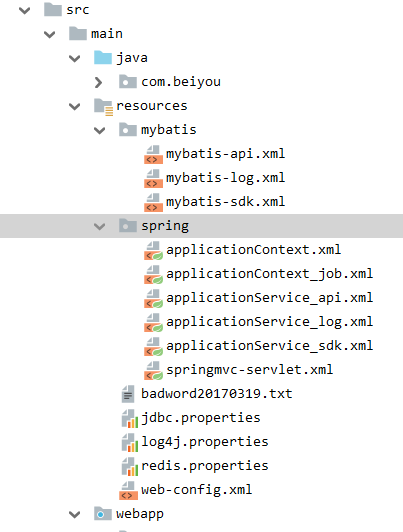Click the applicationContext_job.xml Spring icon
Screen dimensions: 403x532
coord(153,274)
